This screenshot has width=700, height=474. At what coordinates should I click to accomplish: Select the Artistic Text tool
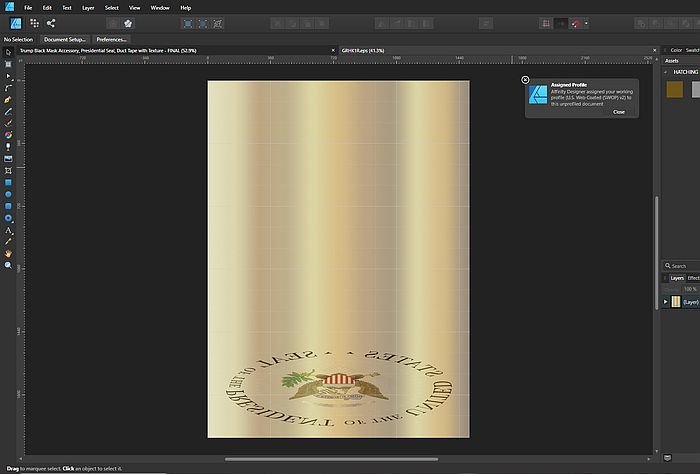(x=8, y=230)
